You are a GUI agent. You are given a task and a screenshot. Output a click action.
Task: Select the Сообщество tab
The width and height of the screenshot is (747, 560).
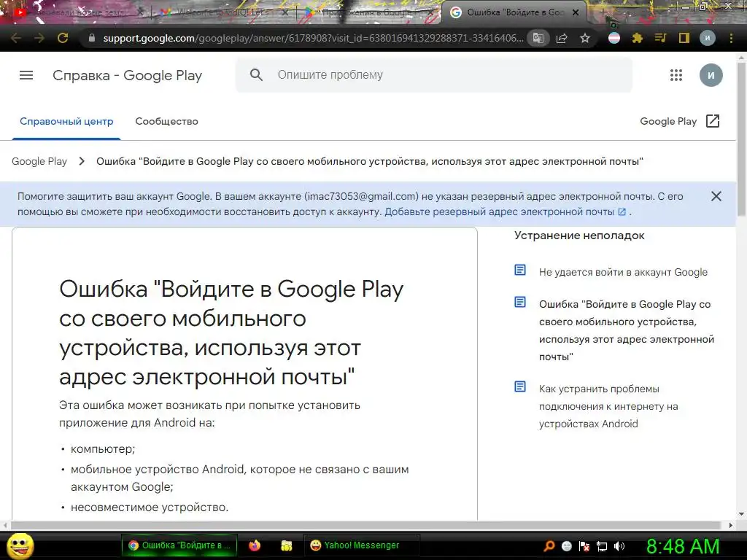(x=167, y=122)
